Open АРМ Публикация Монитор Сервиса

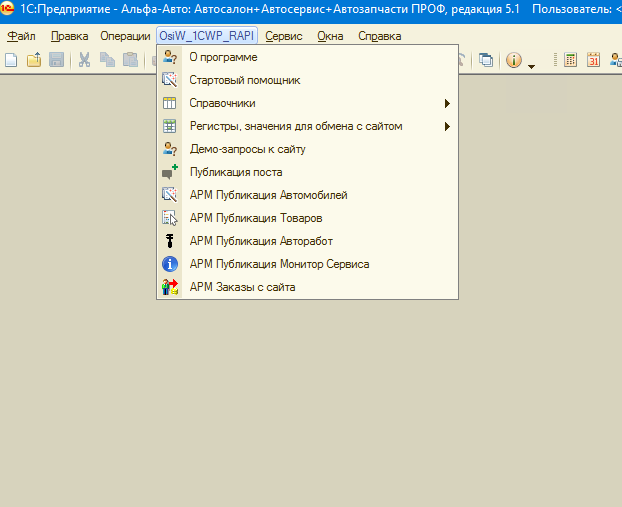pyautogui.click(x=307, y=264)
